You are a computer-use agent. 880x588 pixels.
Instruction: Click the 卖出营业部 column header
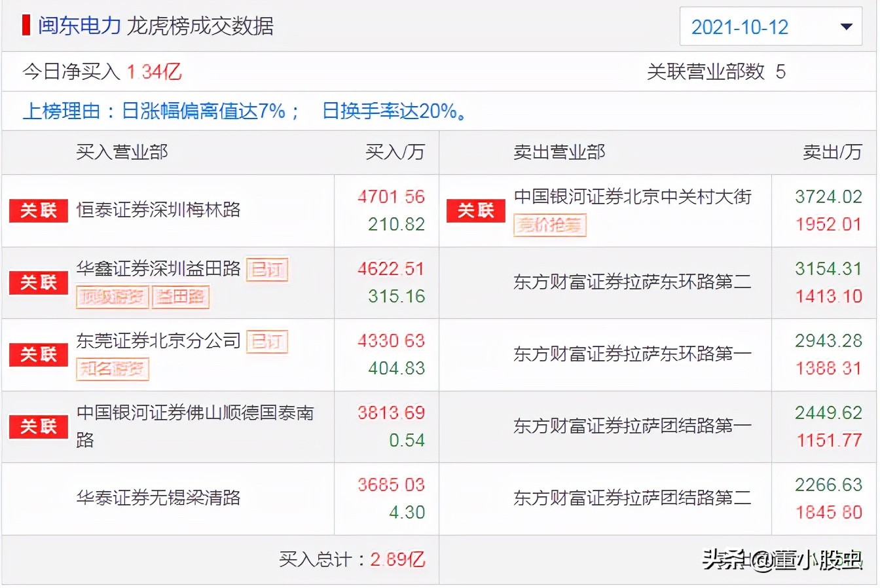(x=559, y=153)
